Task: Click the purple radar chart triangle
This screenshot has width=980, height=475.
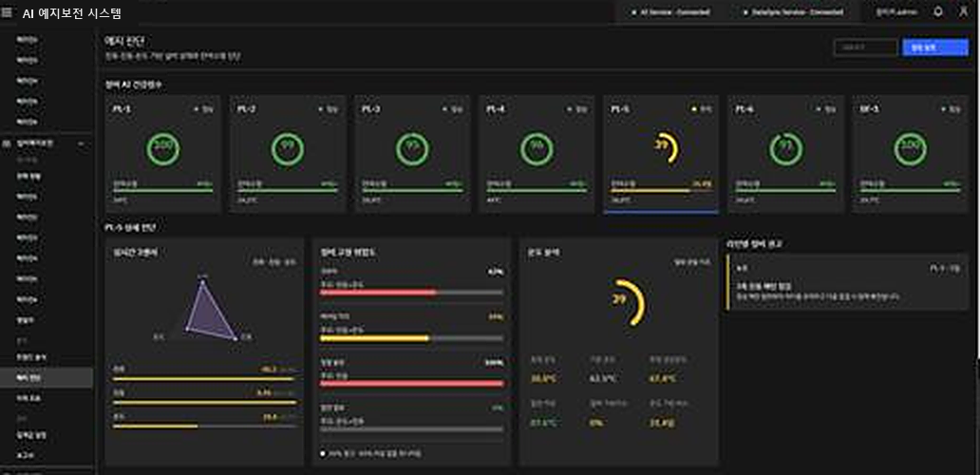Action: click(x=209, y=310)
